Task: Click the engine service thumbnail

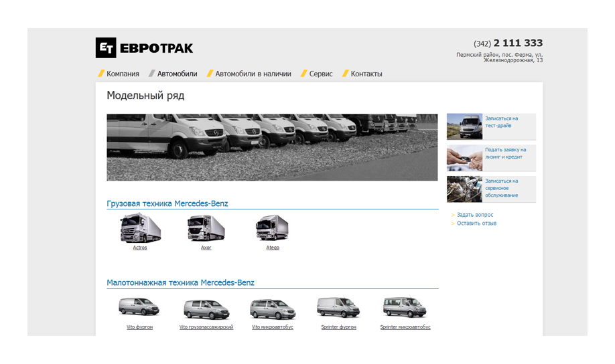Action: [x=464, y=189]
